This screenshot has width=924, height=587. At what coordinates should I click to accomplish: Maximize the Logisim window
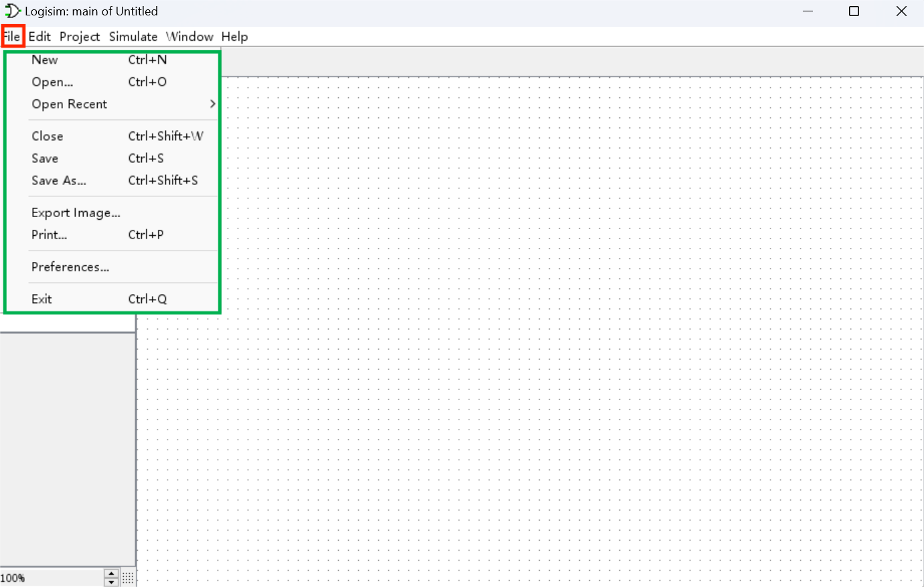[854, 11]
